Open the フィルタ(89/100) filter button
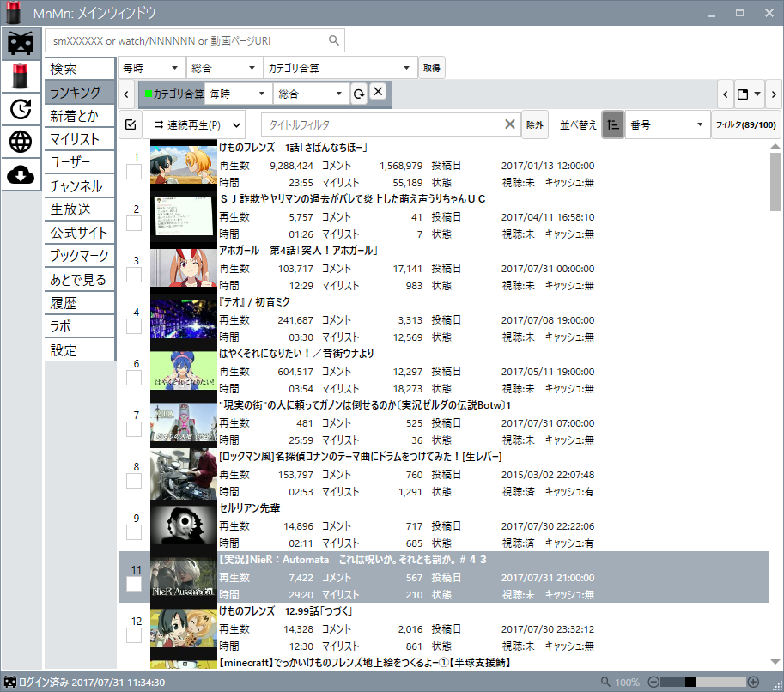 tap(745, 124)
